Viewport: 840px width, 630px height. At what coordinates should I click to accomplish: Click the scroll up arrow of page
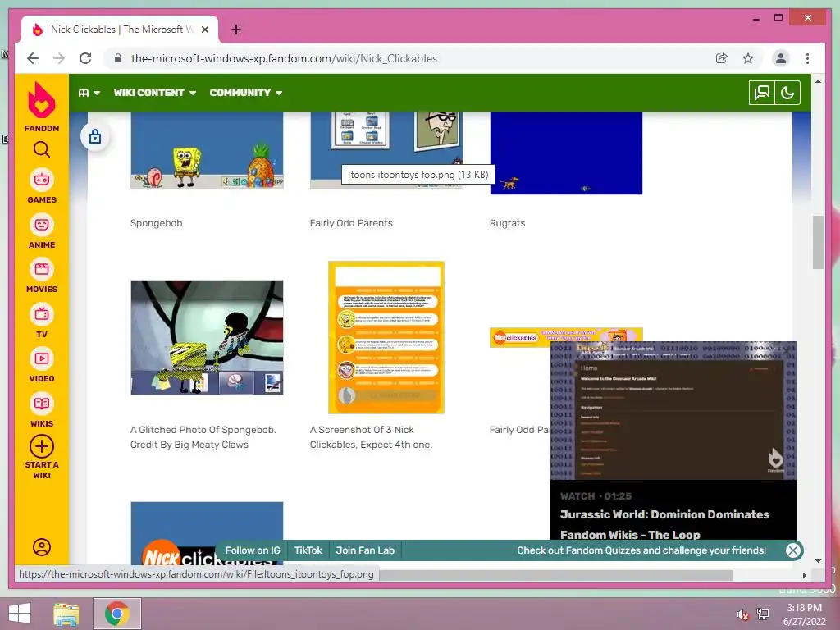click(x=818, y=81)
